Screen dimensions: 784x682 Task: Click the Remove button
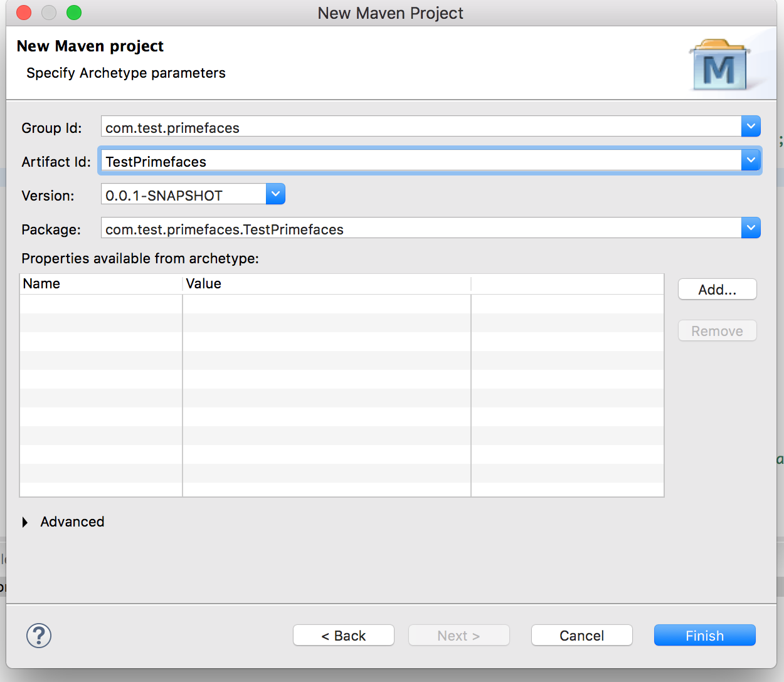(717, 330)
